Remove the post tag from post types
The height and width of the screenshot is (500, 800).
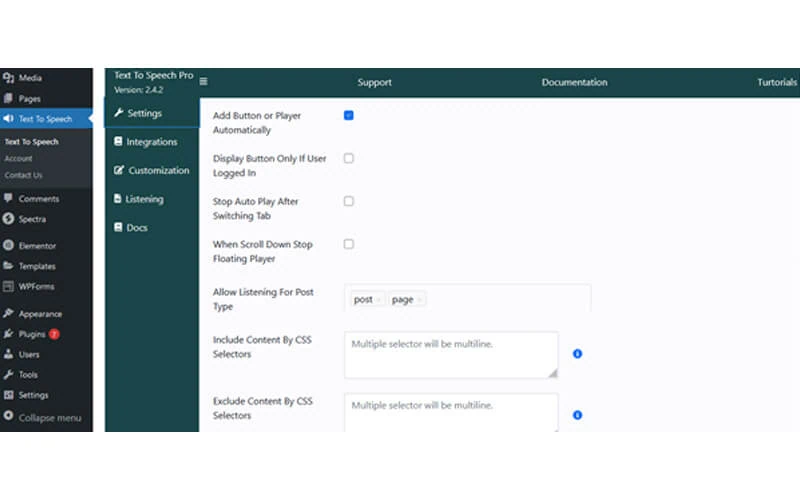coord(378,300)
